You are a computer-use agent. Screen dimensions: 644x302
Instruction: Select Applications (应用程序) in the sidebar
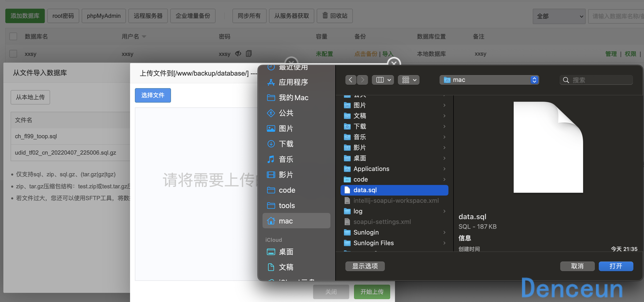click(x=296, y=82)
